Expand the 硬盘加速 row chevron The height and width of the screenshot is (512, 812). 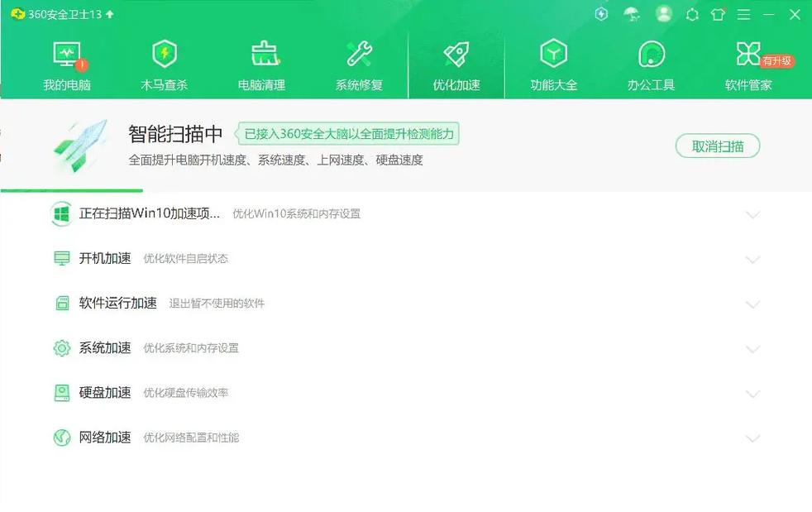(x=753, y=393)
